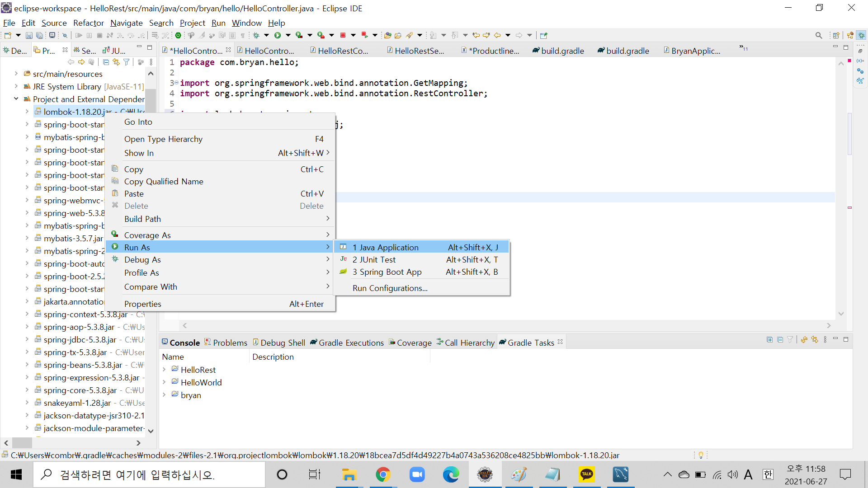
Task: Expand the HelloRest node in Gradle Tasks
Action: tap(165, 370)
